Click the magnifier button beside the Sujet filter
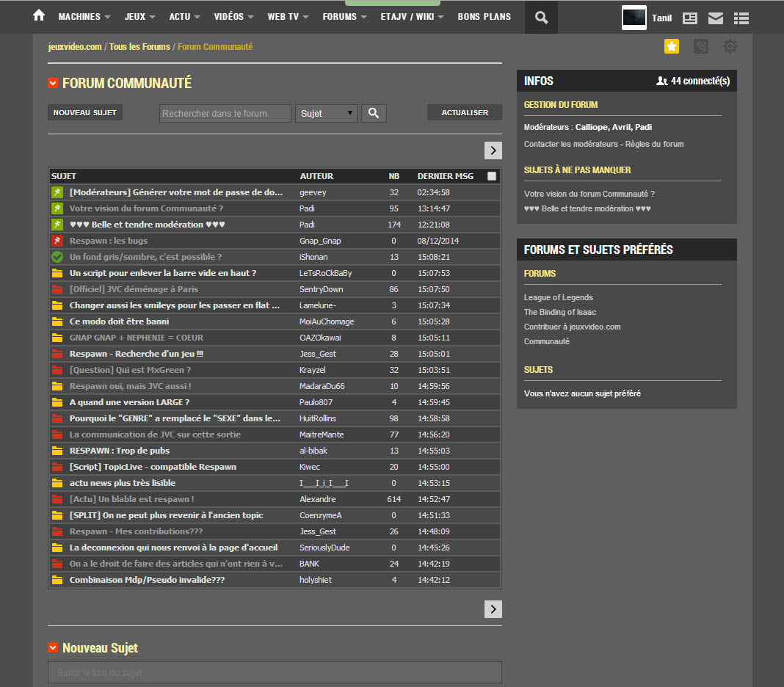 [x=374, y=113]
